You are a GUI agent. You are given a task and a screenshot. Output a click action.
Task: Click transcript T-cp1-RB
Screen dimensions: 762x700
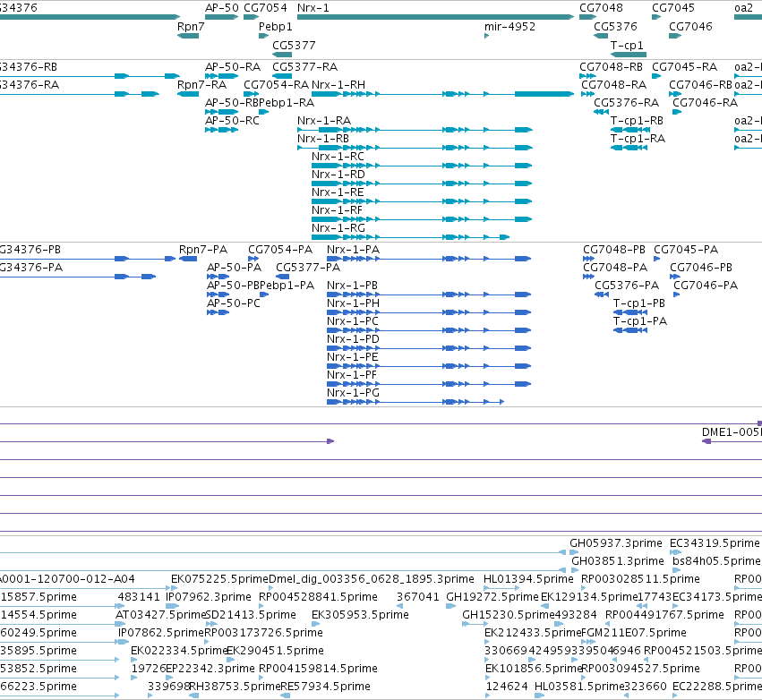638,121
